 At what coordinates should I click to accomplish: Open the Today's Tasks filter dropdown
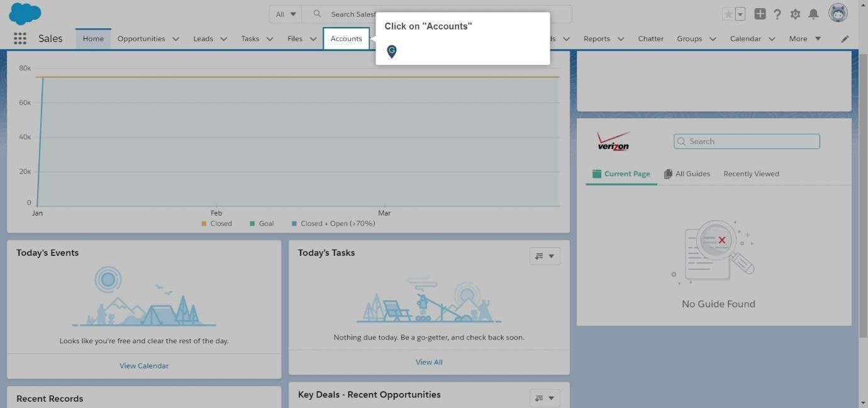(545, 256)
